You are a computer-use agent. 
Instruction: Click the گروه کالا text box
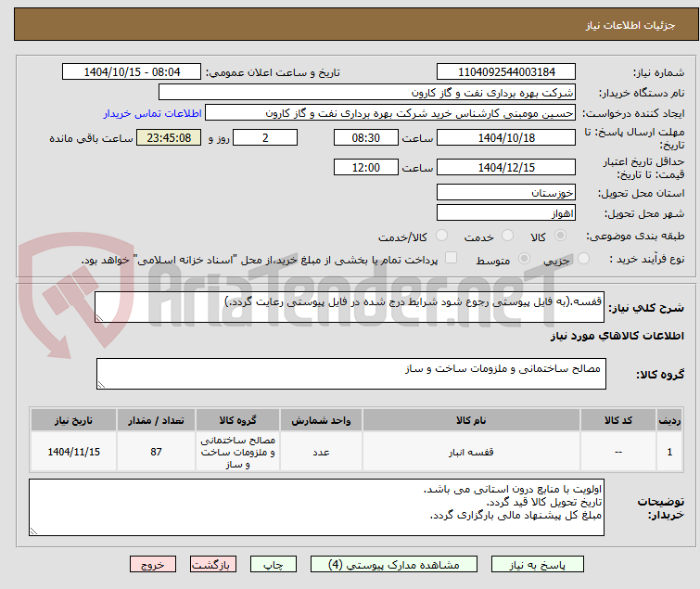click(351, 374)
